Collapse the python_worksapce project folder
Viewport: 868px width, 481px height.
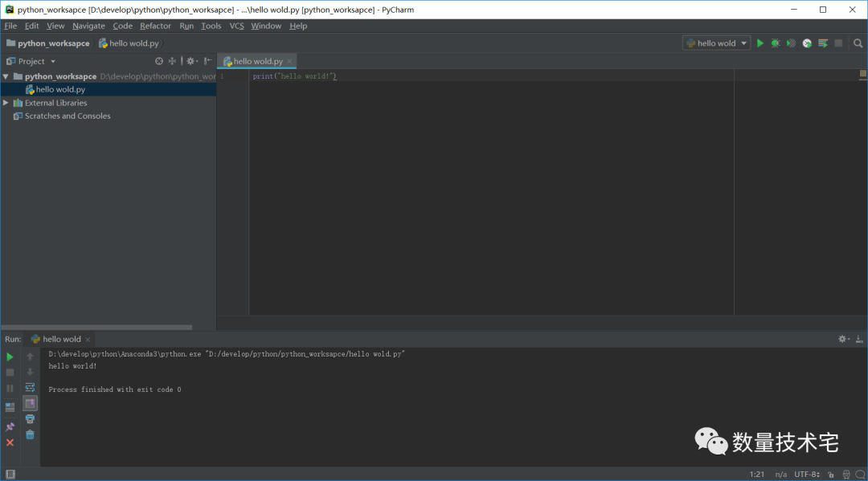(6, 76)
